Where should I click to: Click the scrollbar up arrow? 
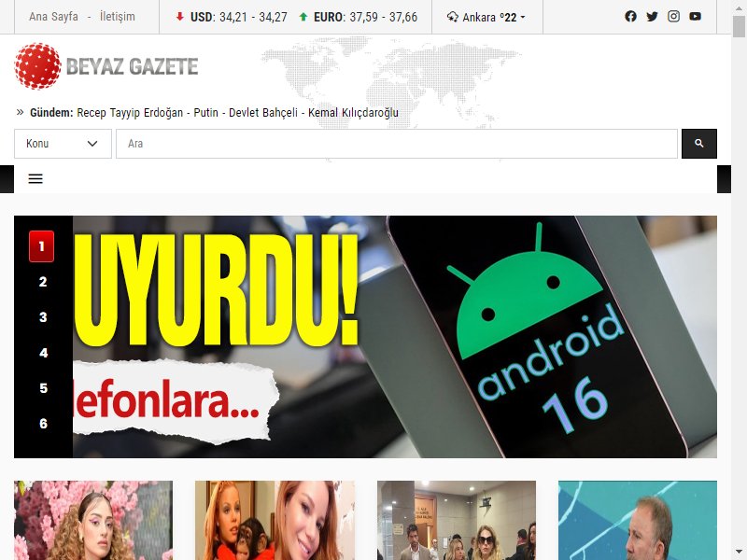[x=739, y=7]
